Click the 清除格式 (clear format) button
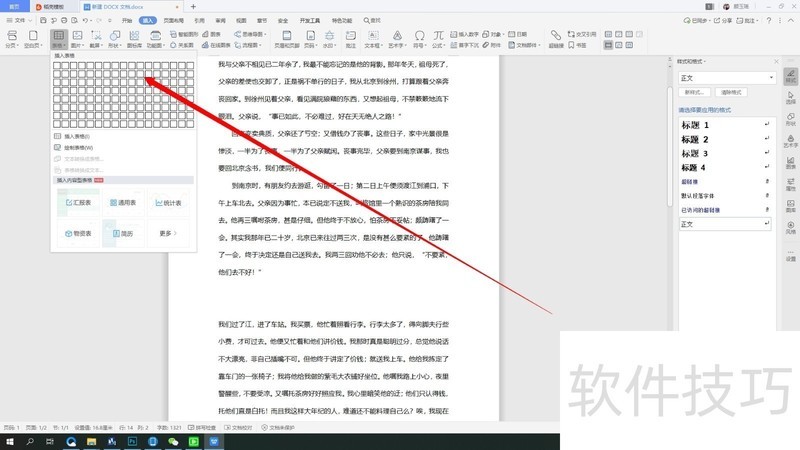This screenshot has height=450, width=800. pyautogui.click(x=731, y=92)
